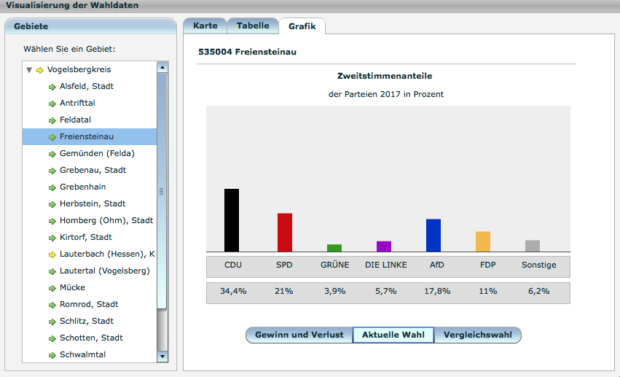The image size is (620, 377).
Task: Click the green arrow icon beside Alsfeld, Stadt
Action: click(x=52, y=87)
